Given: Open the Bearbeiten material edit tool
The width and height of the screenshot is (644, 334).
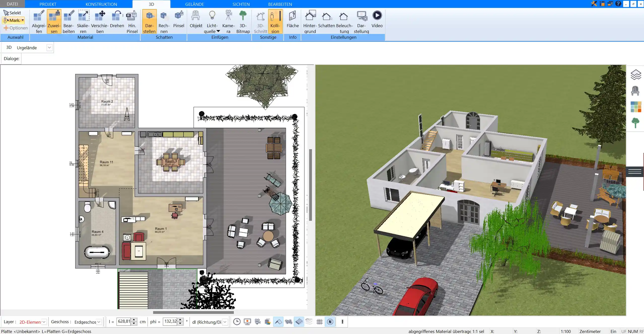Looking at the screenshot, I should point(69,22).
